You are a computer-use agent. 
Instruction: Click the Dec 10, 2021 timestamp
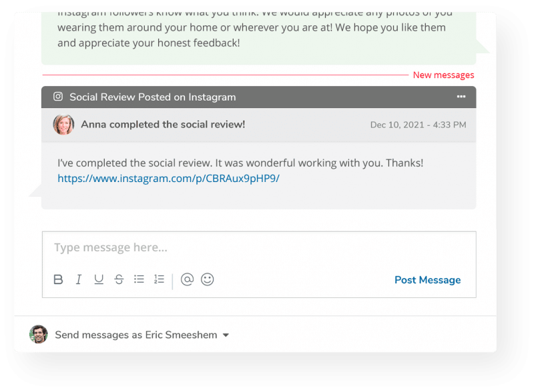point(418,125)
